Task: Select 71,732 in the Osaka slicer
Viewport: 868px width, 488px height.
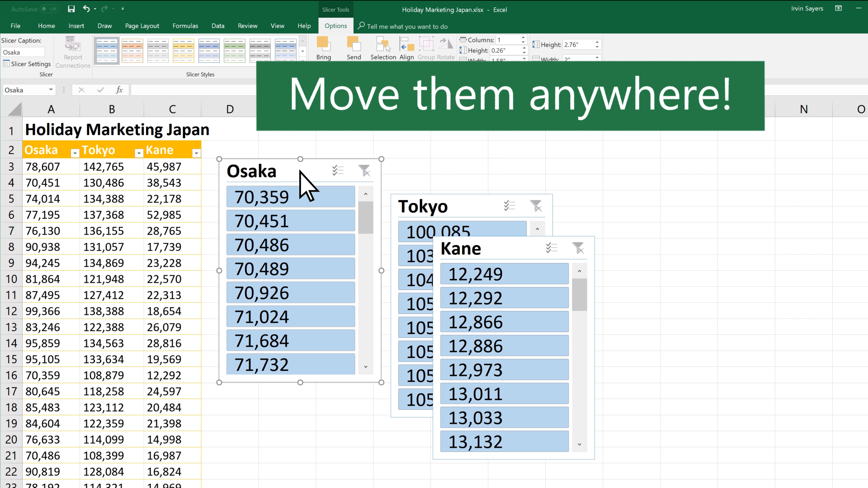Action: pos(291,364)
